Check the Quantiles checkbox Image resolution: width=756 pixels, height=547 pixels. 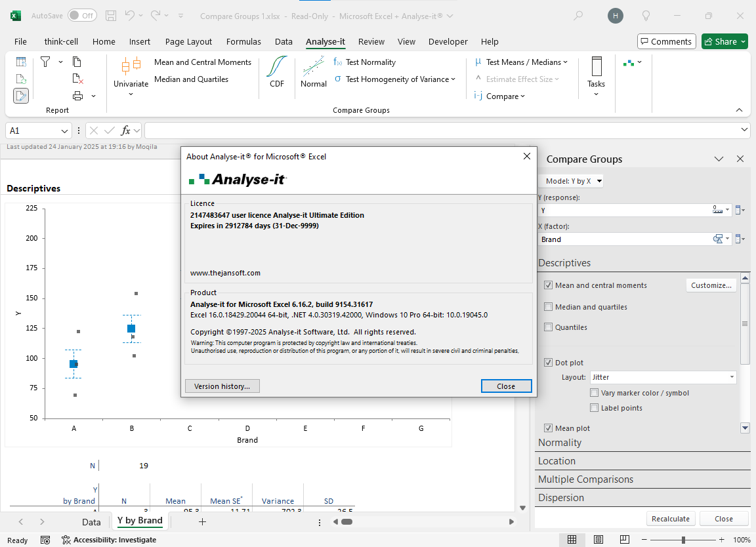click(548, 327)
